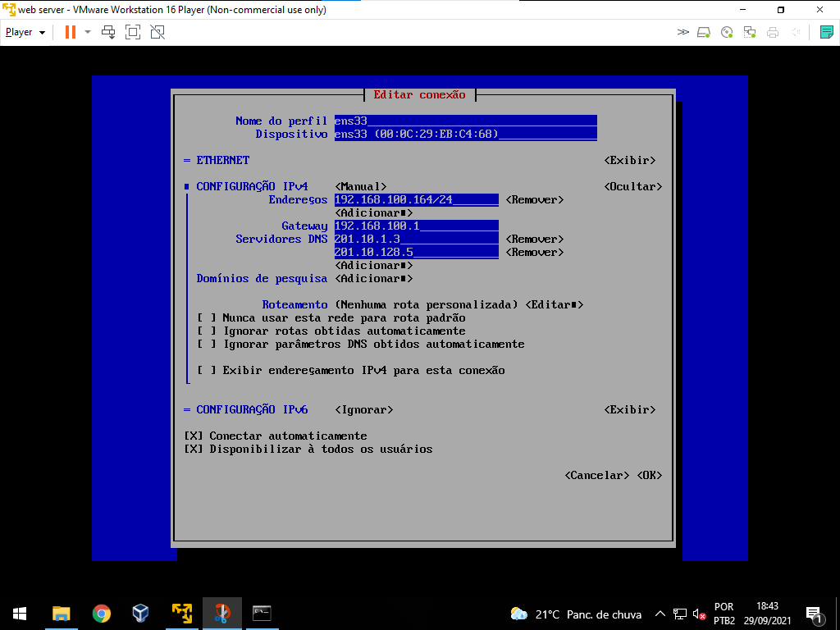Click Adicionar below the Endereços field

tap(373, 212)
